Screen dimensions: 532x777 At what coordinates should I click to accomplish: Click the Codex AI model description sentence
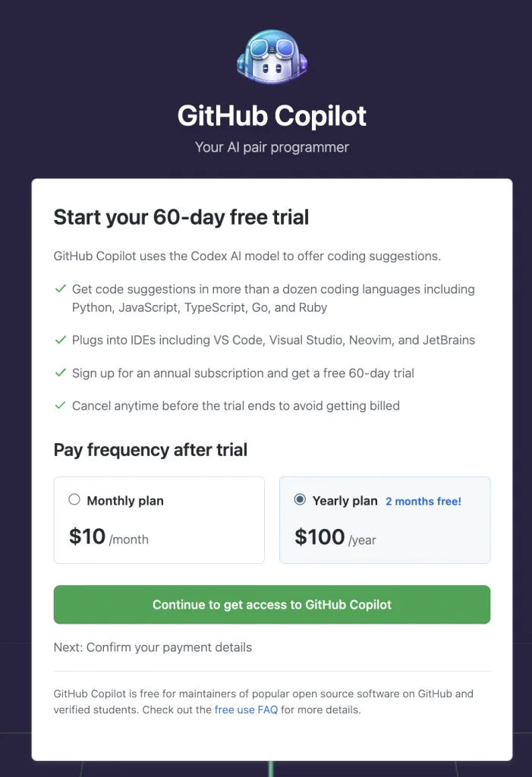(247, 256)
